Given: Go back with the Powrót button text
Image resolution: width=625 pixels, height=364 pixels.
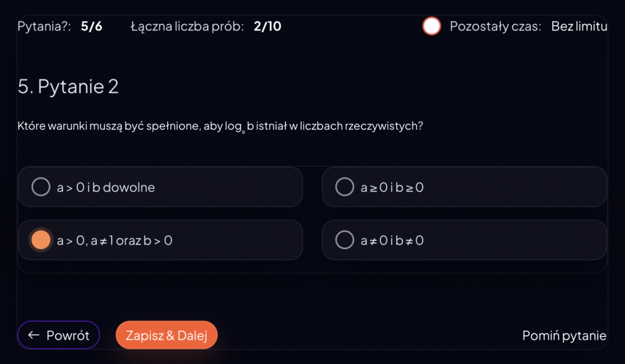Looking at the screenshot, I should point(68,335).
